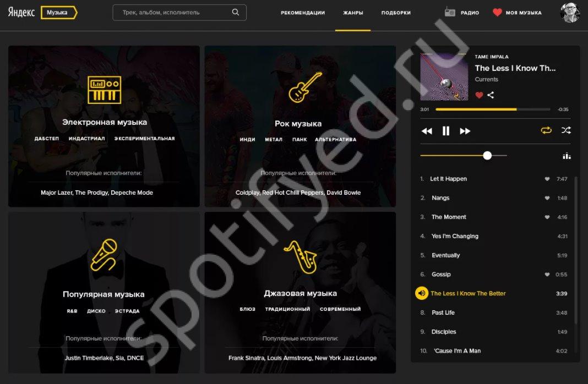Pause the current track
Image resolution: width=588 pixels, height=384 pixels.
[445, 131]
